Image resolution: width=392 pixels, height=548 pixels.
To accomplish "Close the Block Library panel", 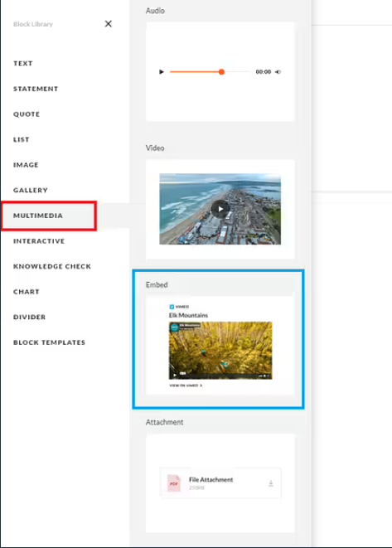I will point(109,24).
